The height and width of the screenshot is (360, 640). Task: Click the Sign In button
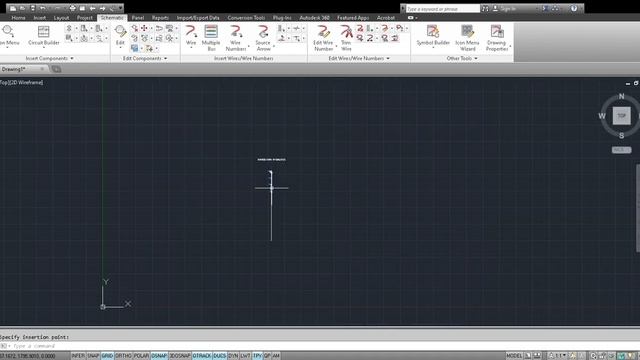(504, 8)
